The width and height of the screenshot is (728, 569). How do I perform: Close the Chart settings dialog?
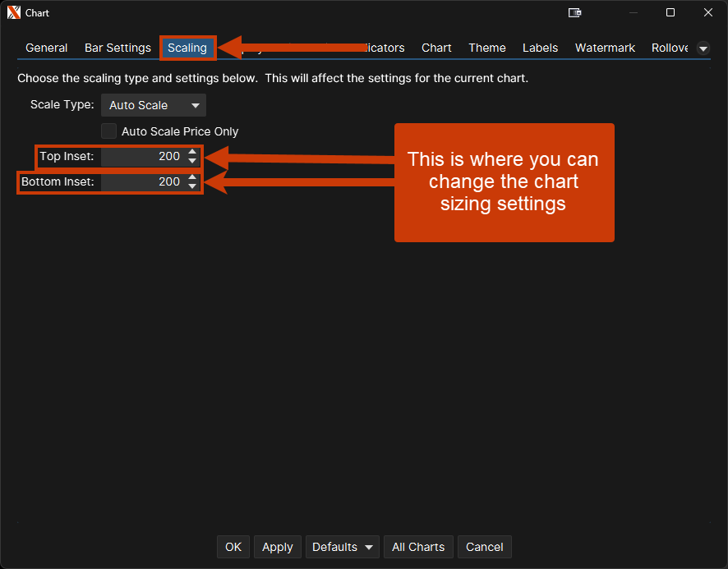(x=708, y=13)
